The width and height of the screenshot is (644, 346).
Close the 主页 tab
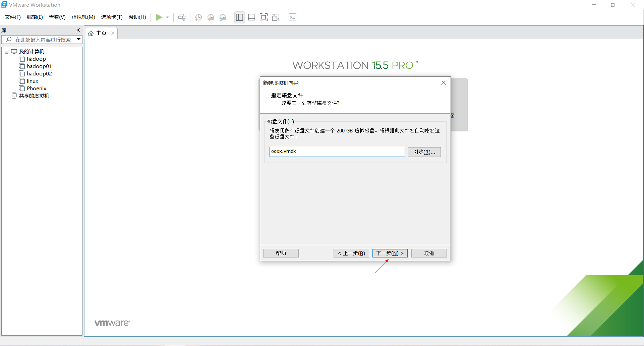(113, 33)
